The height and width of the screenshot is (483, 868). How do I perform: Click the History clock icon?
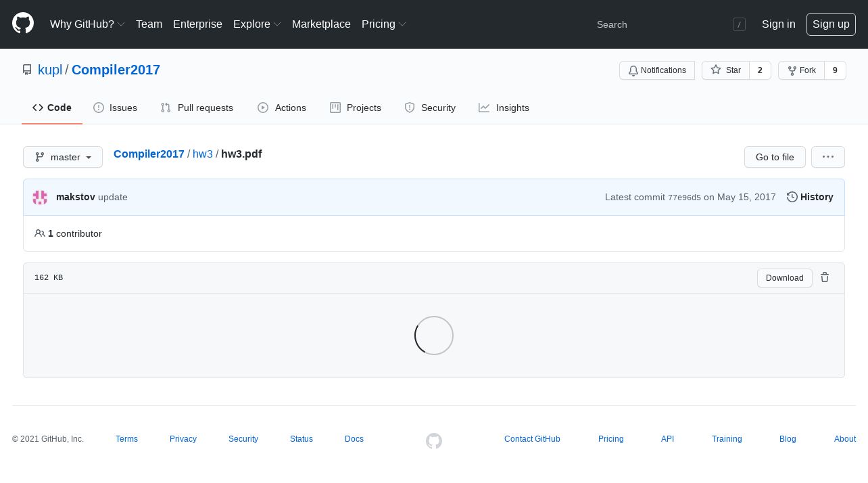point(792,197)
